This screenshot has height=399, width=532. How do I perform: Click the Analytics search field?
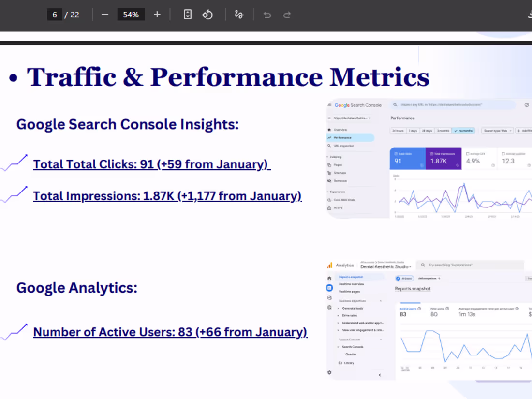tap(470, 265)
